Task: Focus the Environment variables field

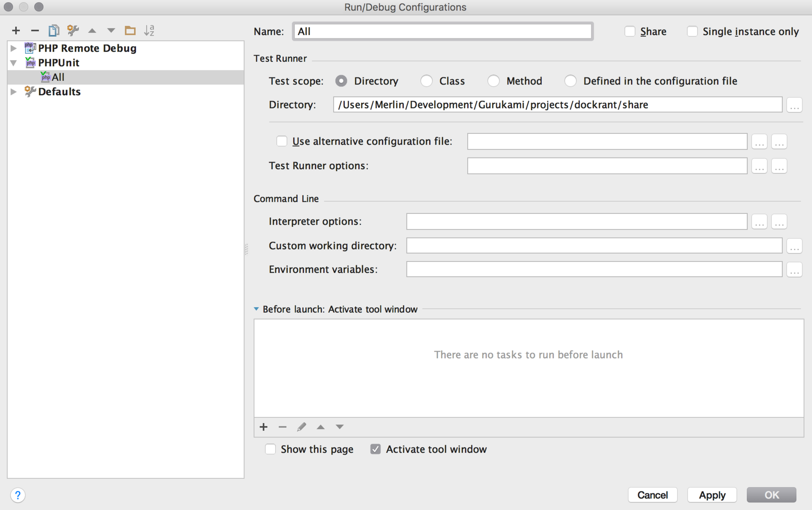Action: [x=594, y=270]
